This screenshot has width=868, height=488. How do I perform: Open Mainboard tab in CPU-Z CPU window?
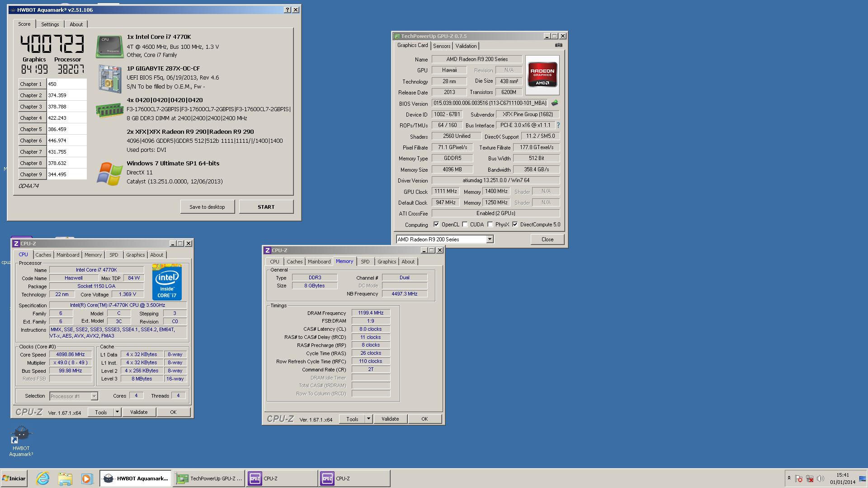(x=68, y=255)
